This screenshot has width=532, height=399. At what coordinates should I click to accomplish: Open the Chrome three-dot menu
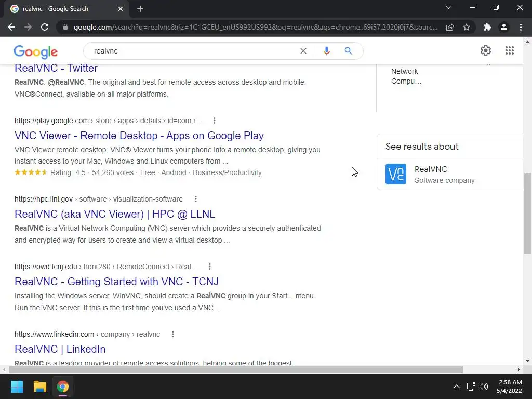(x=521, y=27)
